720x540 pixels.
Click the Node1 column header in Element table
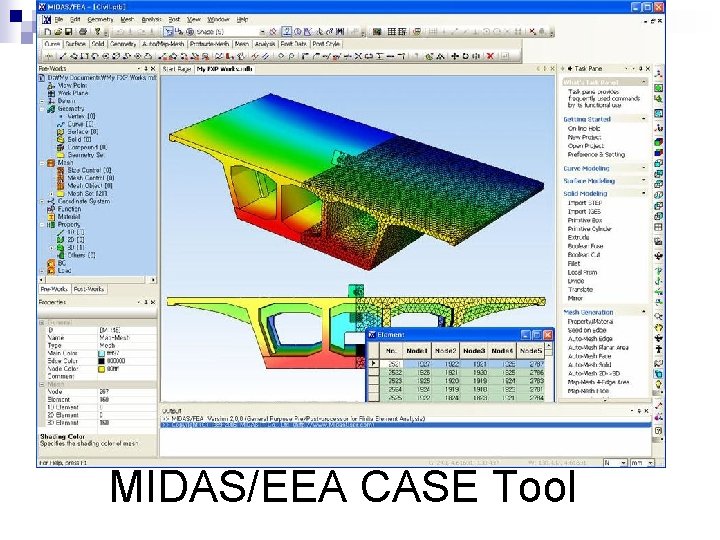[417, 351]
